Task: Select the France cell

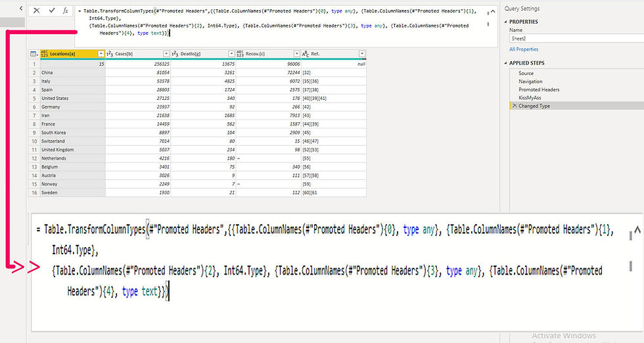Action: click(72, 124)
